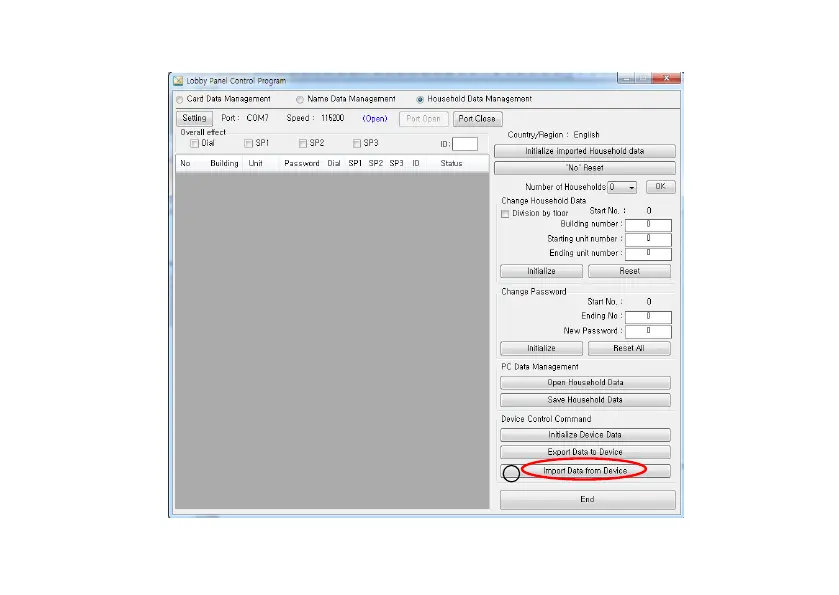This screenshot has height=595, width=839.
Task: Select Household Data Management radio button
Action: point(420,100)
